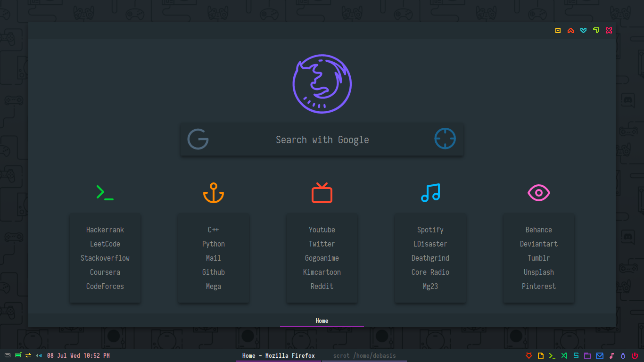Click the date and time 08 Jul Wed
Screen dimensions: 644x362
(78, 355)
